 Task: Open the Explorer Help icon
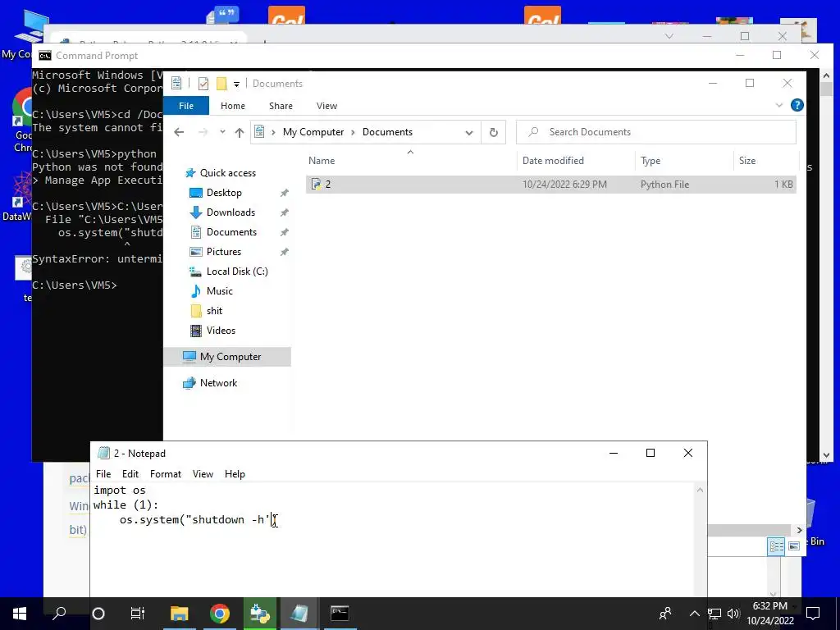pyautogui.click(x=797, y=106)
